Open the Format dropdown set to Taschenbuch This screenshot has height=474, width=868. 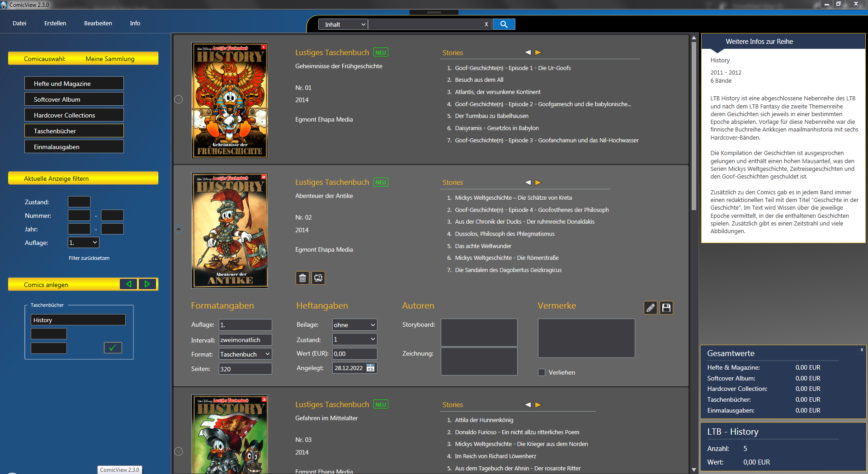pyautogui.click(x=245, y=354)
